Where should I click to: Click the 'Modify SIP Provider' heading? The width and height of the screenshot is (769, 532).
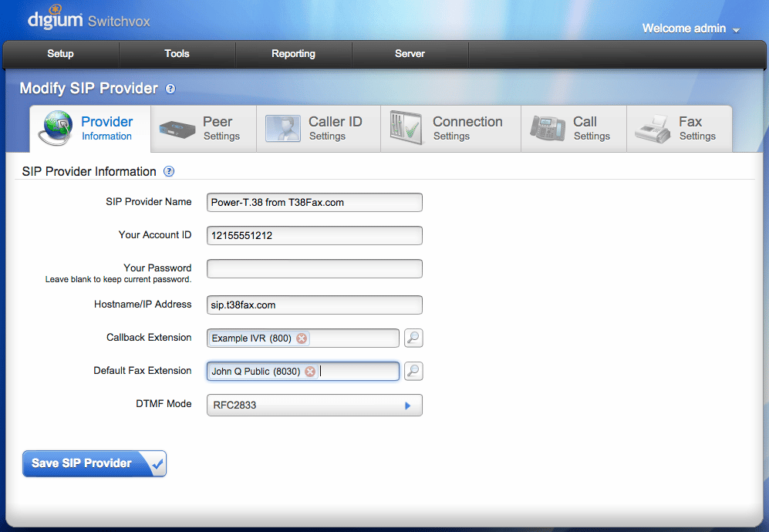click(89, 89)
